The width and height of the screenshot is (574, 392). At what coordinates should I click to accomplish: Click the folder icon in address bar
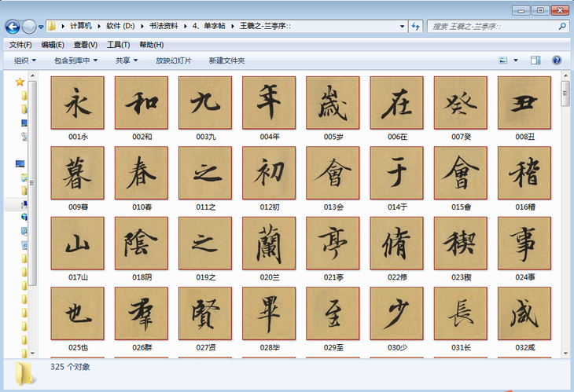(52, 27)
